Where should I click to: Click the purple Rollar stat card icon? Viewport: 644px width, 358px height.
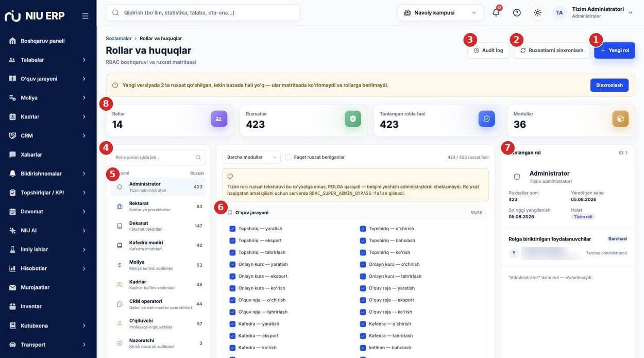point(219,118)
